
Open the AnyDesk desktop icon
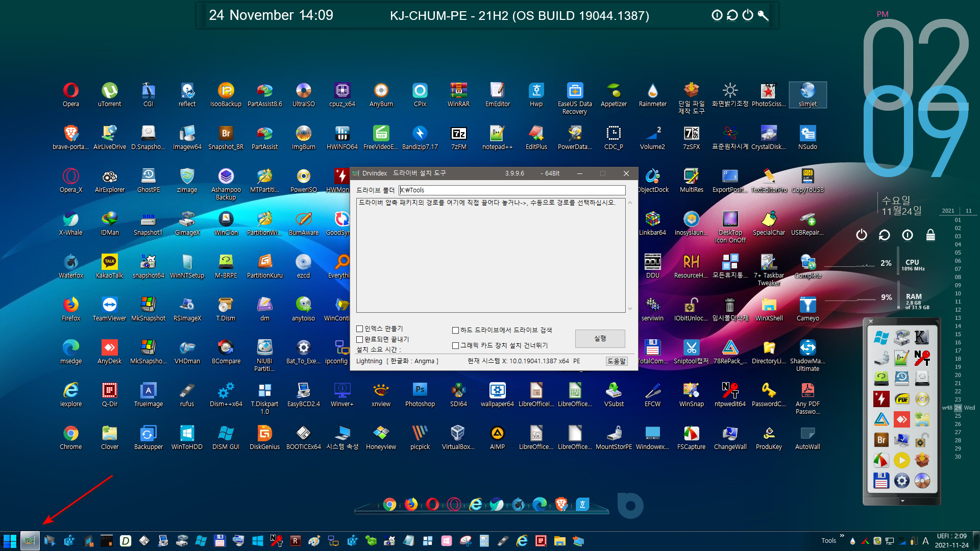point(110,352)
